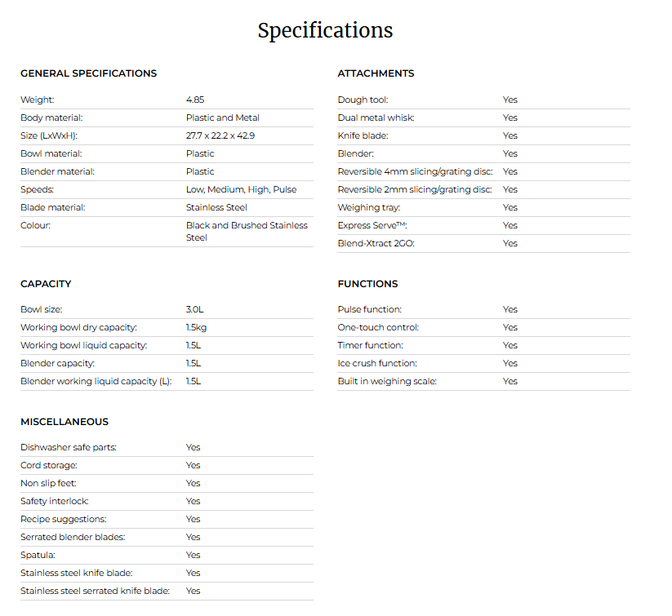Click the Stainless steel serrated knife blade label
Viewport: 672px width, 616px height.
95,591
